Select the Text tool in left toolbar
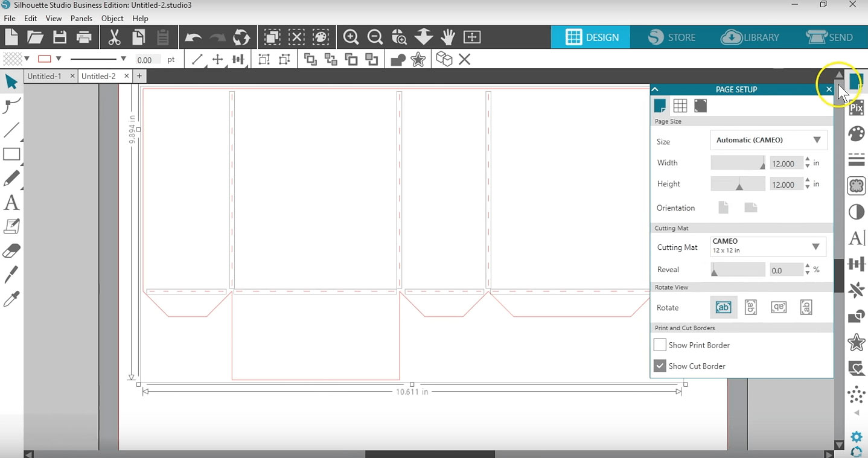The image size is (868, 458). pos(11,203)
